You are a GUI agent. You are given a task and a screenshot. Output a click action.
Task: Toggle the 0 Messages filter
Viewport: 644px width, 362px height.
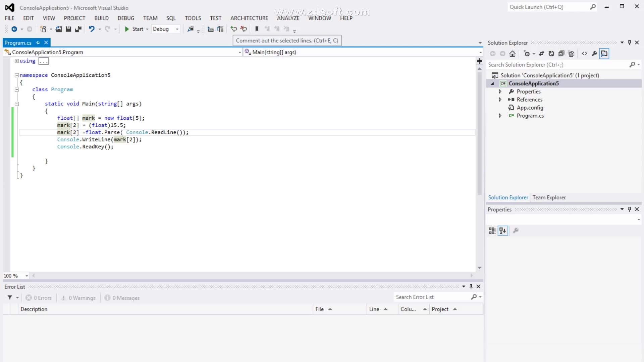[122, 298]
